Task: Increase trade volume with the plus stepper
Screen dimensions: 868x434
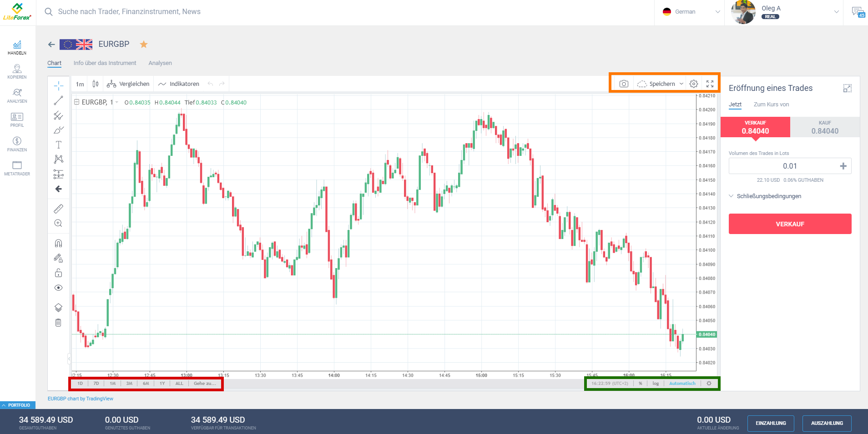Action: pos(844,166)
